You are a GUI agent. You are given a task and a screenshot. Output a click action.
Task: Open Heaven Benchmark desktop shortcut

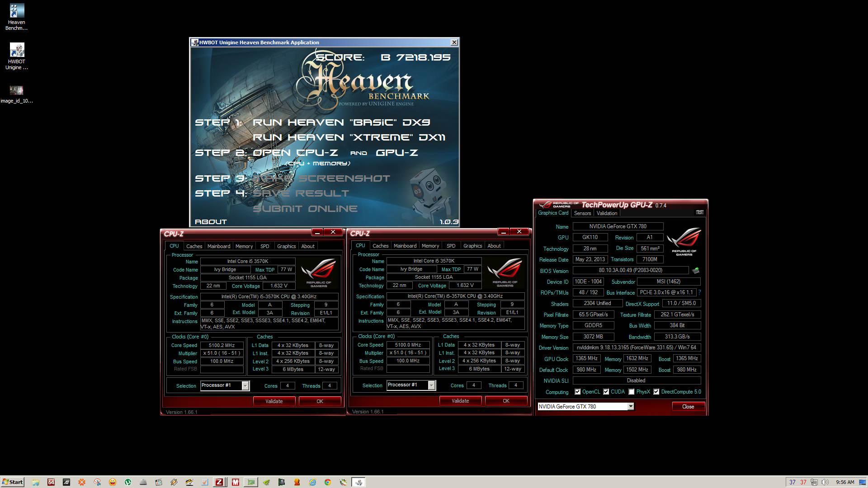point(16,17)
